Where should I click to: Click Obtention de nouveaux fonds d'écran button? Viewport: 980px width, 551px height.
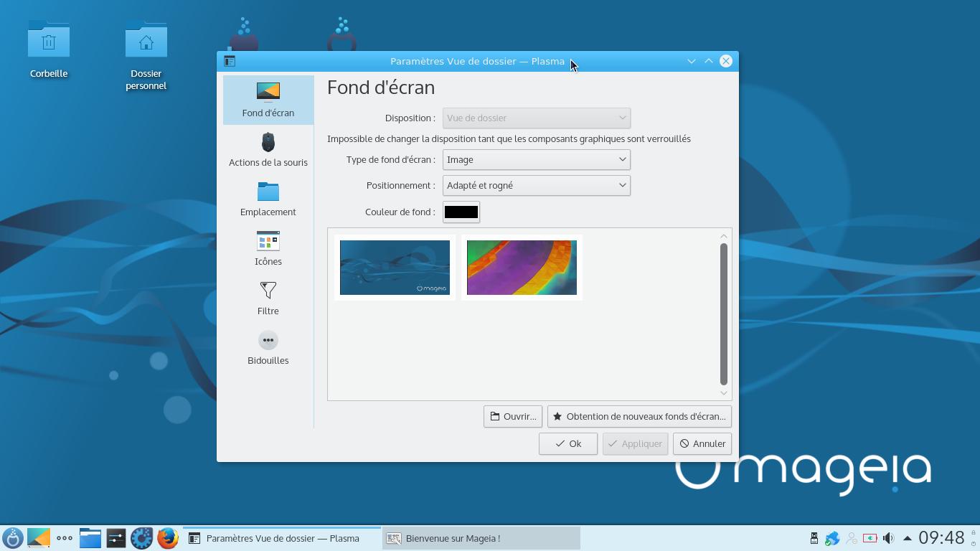pyautogui.click(x=639, y=416)
